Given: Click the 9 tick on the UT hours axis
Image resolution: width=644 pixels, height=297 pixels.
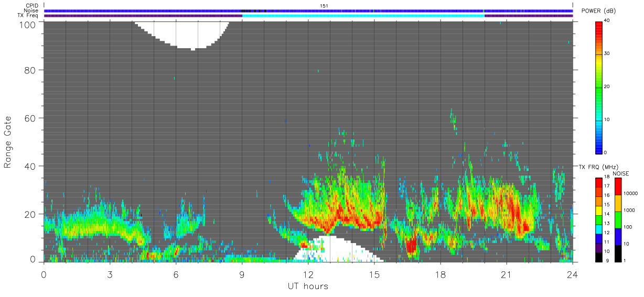Looking at the screenshot, I should tap(242, 274).
